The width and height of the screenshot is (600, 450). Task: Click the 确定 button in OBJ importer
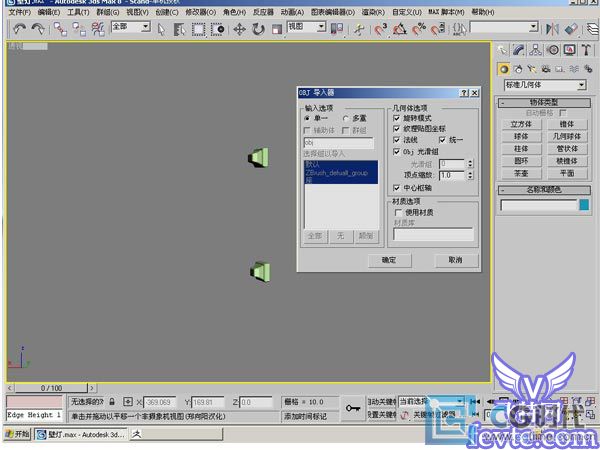(389, 260)
